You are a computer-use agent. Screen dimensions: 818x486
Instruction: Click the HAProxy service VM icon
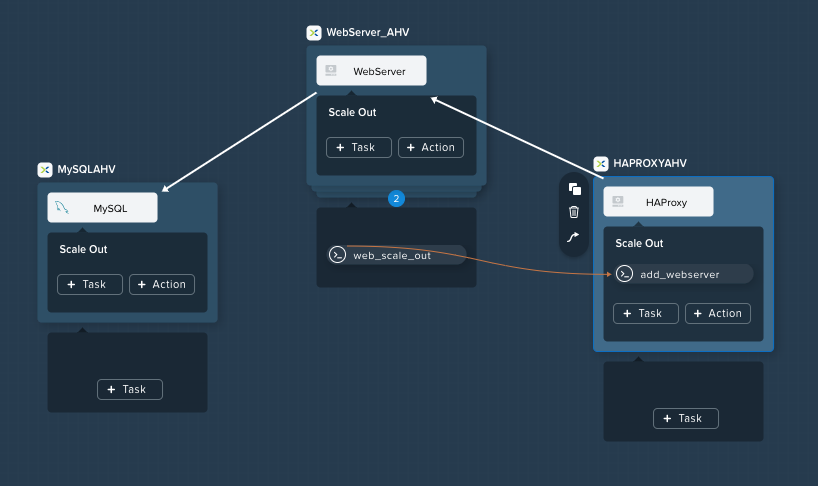(618, 201)
